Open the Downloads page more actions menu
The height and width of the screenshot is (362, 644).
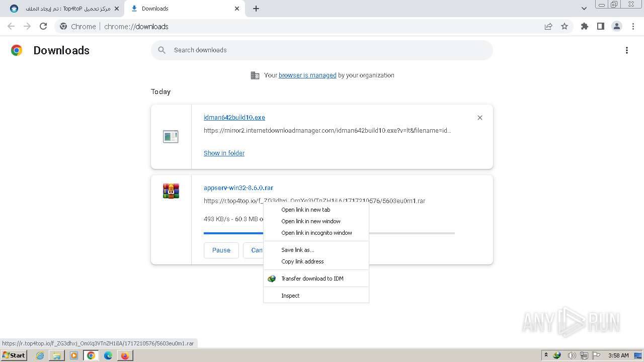(x=627, y=50)
